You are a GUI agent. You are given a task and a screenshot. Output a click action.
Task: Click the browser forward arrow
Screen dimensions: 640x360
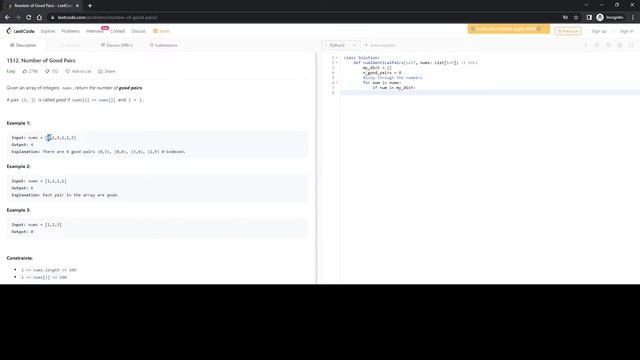(x=18, y=18)
